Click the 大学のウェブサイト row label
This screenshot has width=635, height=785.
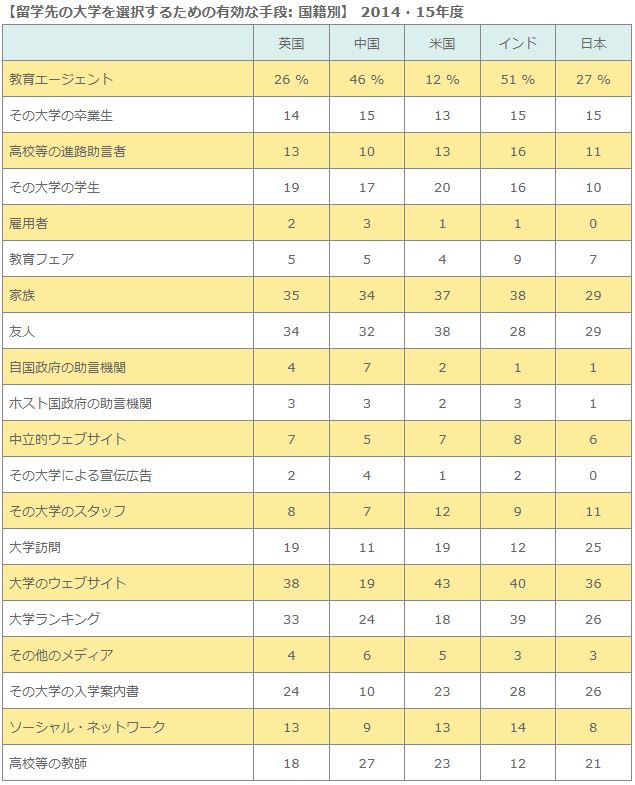click(68, 583)
